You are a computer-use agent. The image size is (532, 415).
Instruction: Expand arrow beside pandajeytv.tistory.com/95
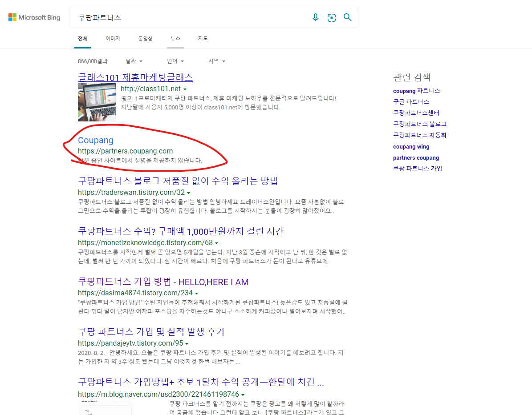point(187,344)
